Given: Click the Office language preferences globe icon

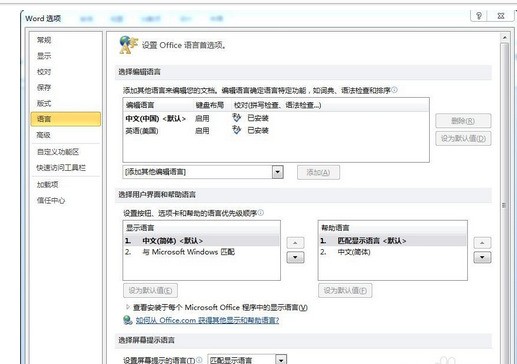Looking at the screenshot, I should (x=128, y=45).
